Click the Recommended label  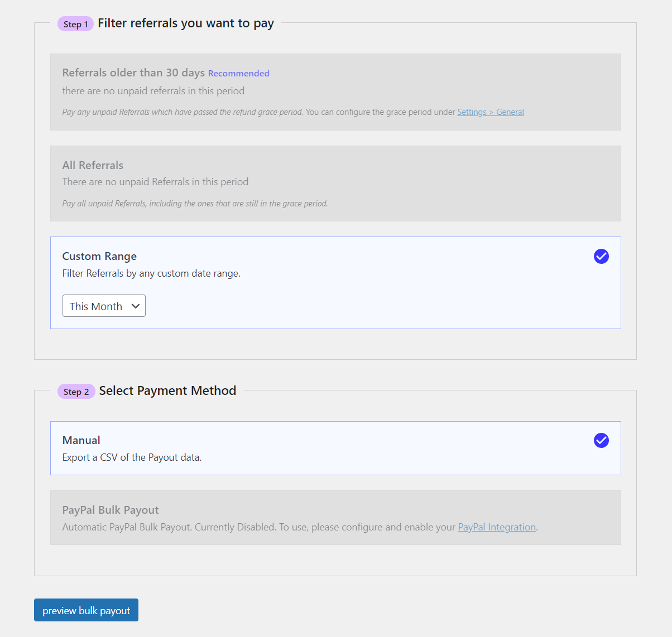coord(239,74)
